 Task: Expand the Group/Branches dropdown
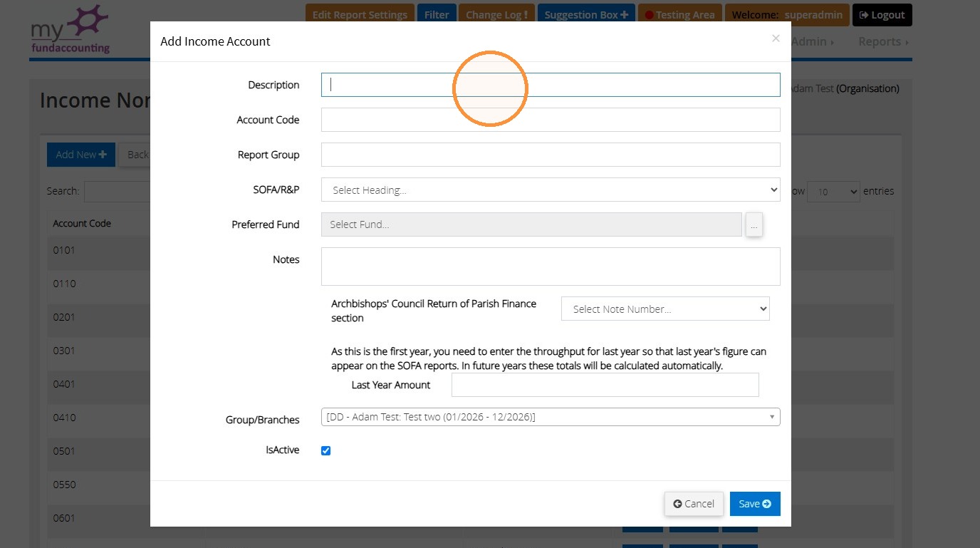point(551,417)
